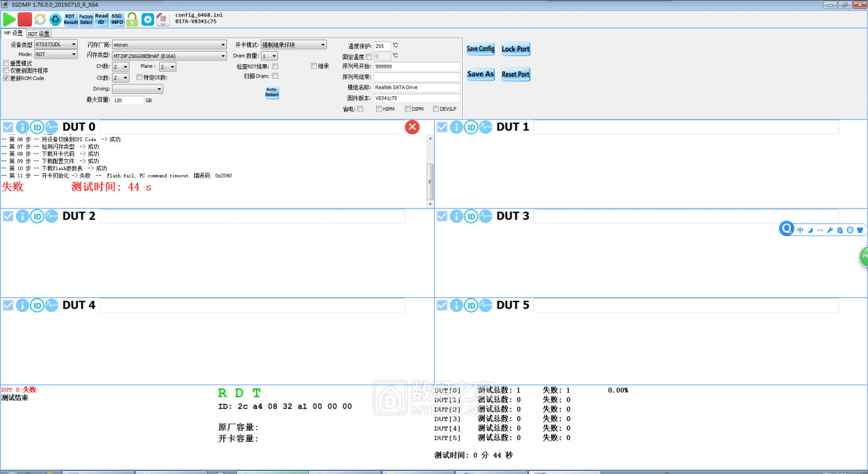This screenshot has width=868, height=474.
Task: Click the Save Config button
Action: point(481,49)
